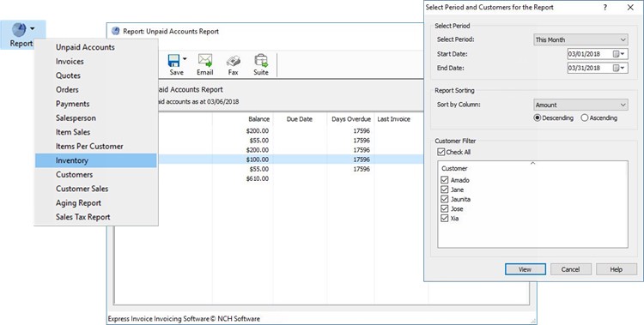Image resolution: width=644 pixels, height=325 pixels.
Task: Click the Days Overdue column header
Action: click(x=350, y=119)
